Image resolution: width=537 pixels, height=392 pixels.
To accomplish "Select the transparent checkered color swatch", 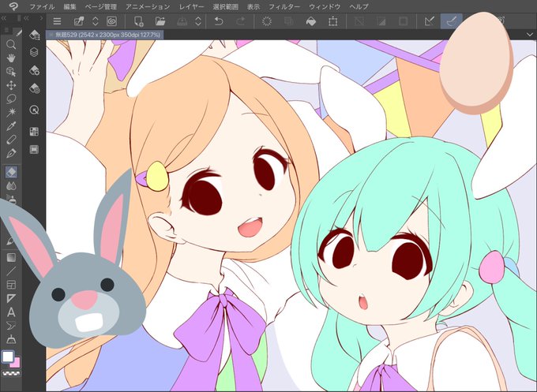I will 11,374.
